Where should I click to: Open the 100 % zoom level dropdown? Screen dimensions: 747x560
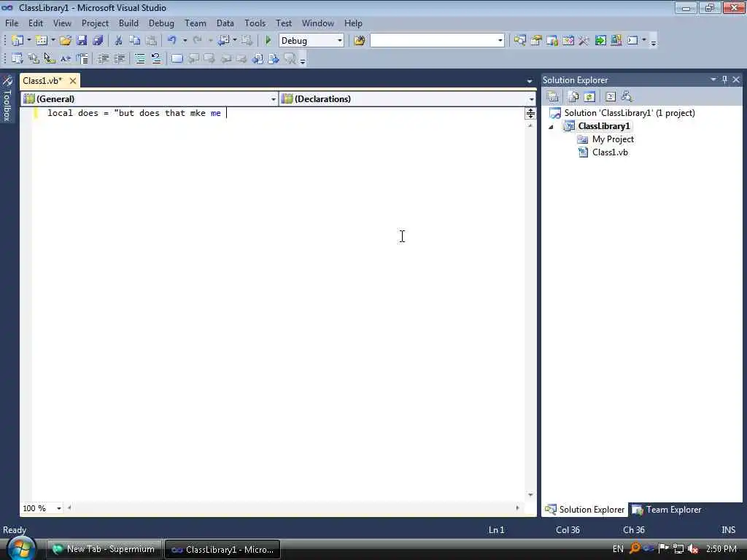(x=58, y=508)
